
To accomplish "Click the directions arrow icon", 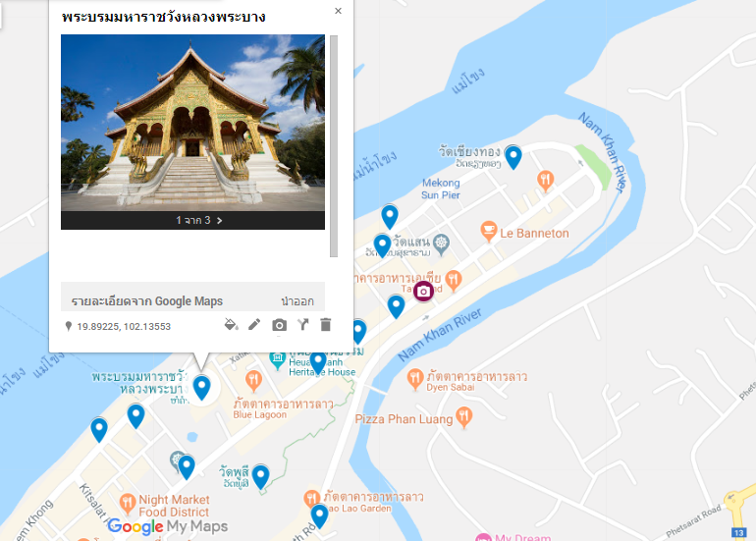I will pyautogui.click(x=302, y=325).
